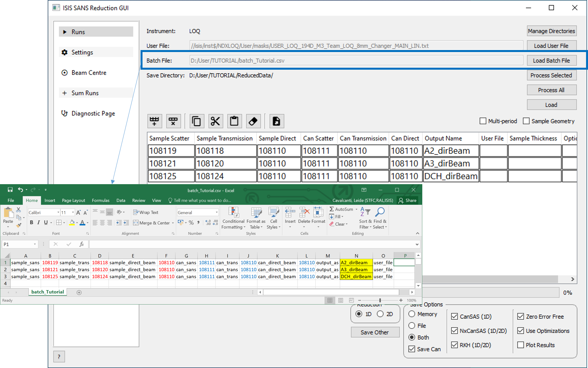Click the copy rows icon
Viewport: 588px width, 368px height.
(x=196, y=121)
